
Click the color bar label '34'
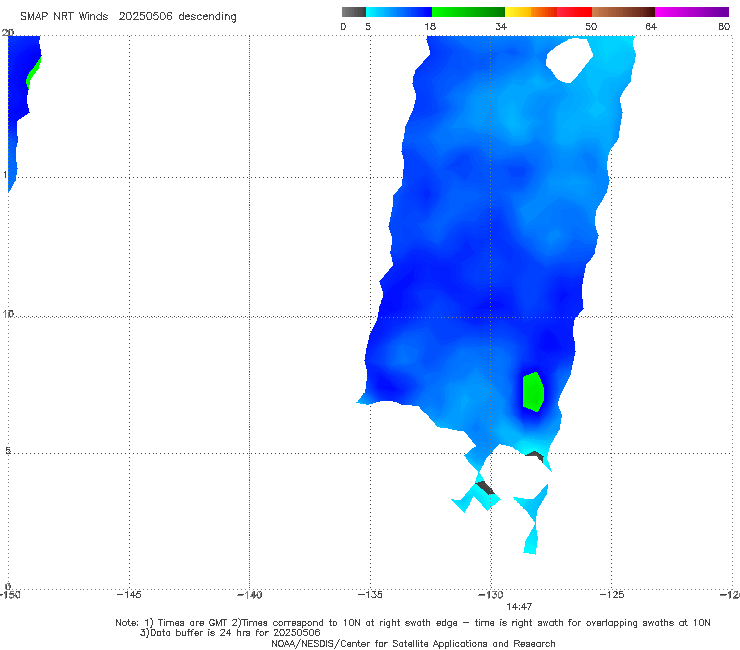[501, 26]
